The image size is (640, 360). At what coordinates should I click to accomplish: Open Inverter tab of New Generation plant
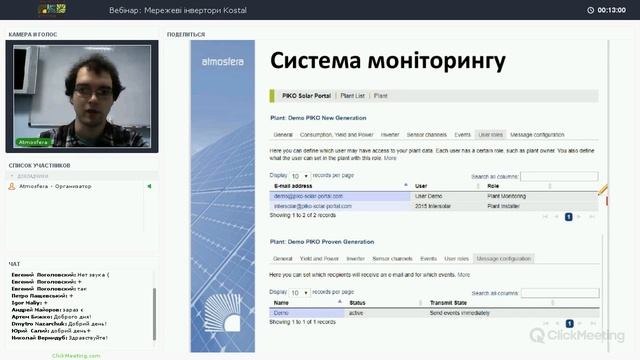(390, 135)
